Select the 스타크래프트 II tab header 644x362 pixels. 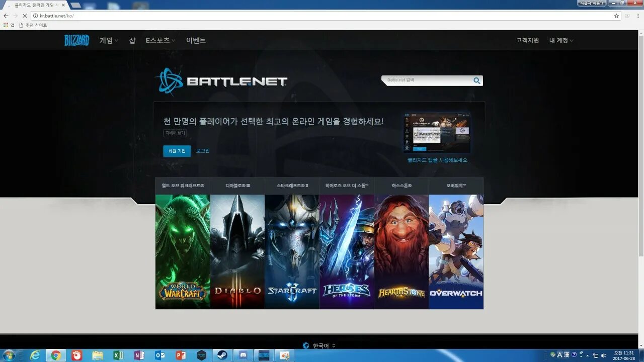(292, 186)
